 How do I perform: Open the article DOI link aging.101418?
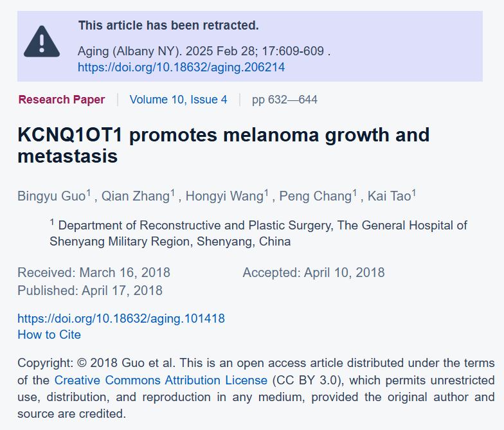click(121, 319)
